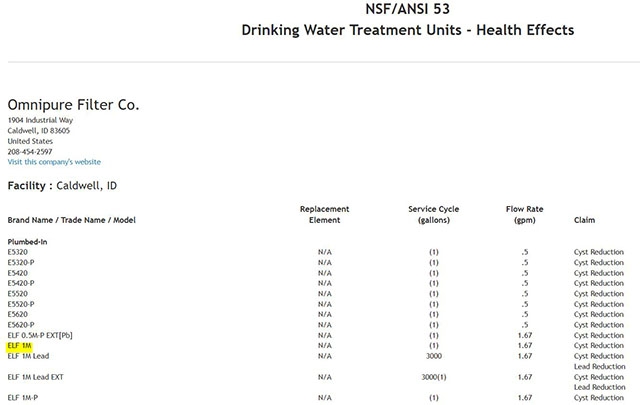Select the E5320-P model entry
Image resolution: width=640 pixels, height=405 pixels.
click(x=21, y=262)
